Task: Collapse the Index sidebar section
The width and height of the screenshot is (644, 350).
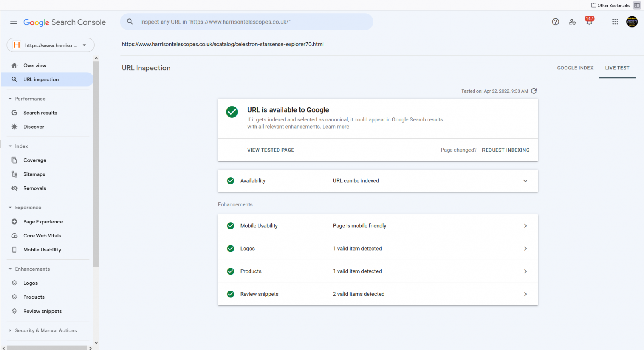Action: (x=10, y=146)
